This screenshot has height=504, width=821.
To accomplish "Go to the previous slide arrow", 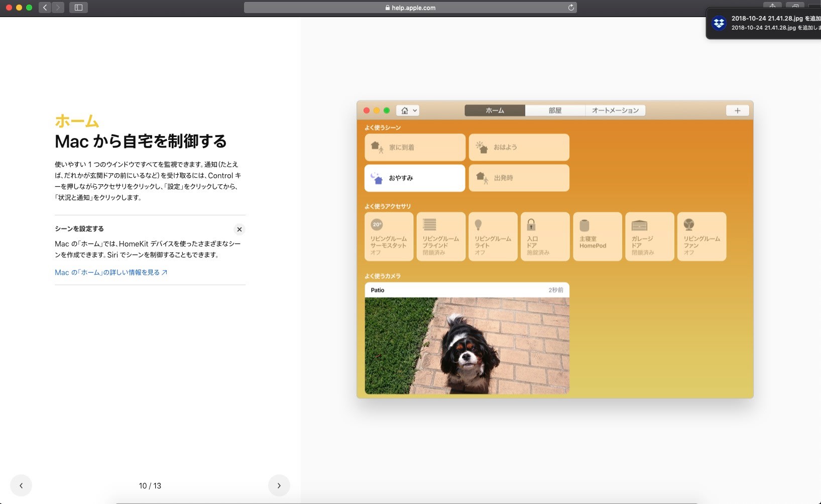I will click(21, 485).
